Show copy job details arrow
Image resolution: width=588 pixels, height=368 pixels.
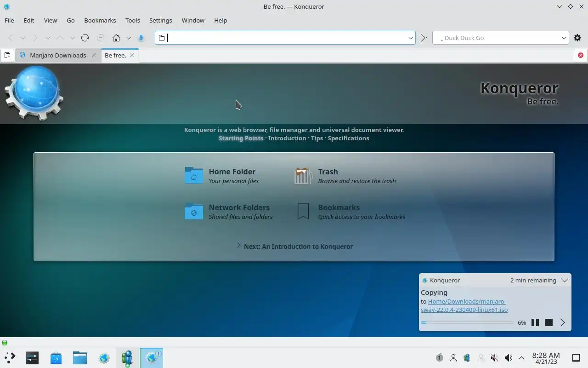tap(563, 322)
